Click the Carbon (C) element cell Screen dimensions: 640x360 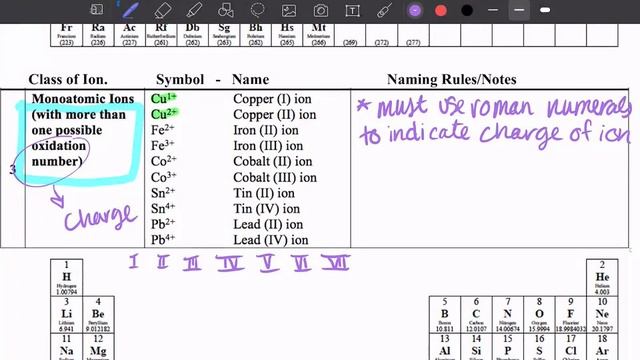(476, 314)
